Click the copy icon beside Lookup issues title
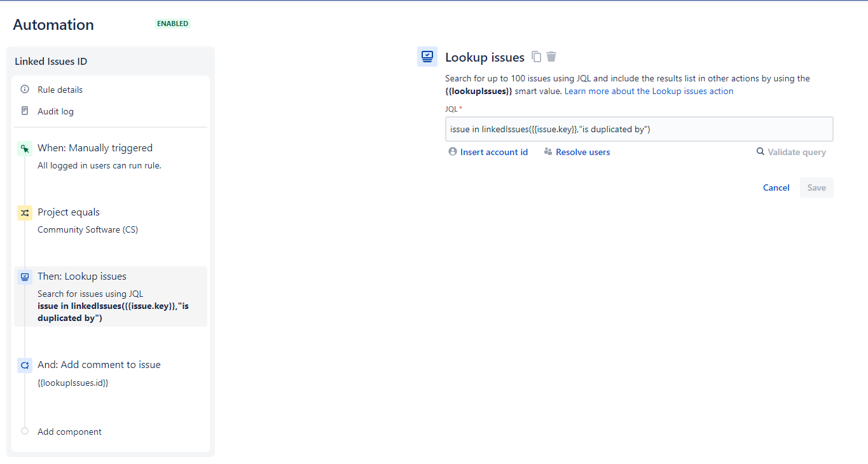The width and height of the screenshot is (868, 464). [536, 57]
